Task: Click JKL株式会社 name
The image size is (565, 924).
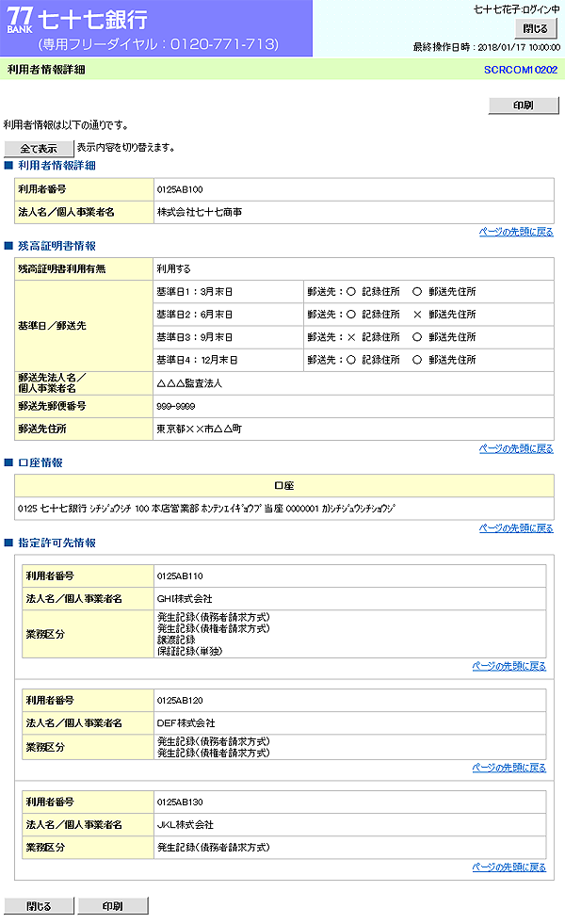Action: [186, 825]
